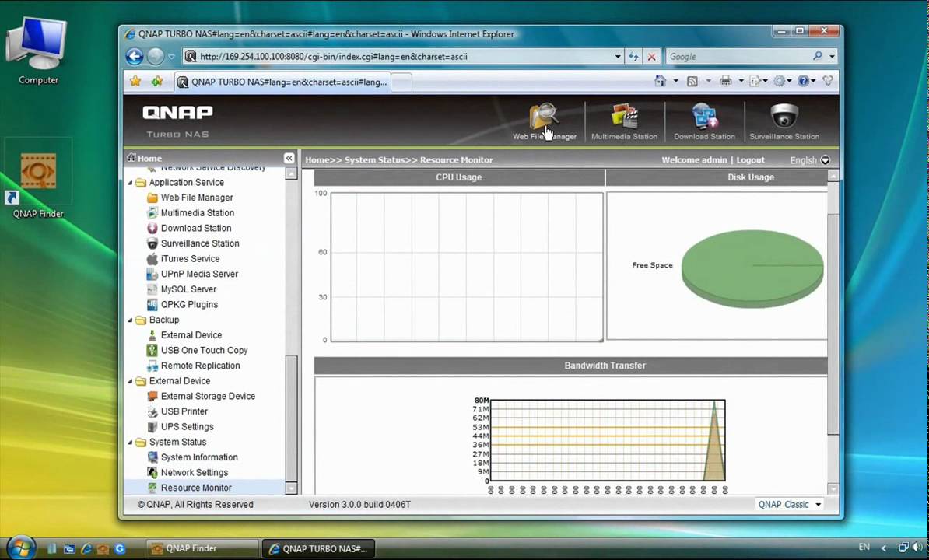Click the volume icon in system tray
This screenshot has height=560, width=929.
(x=918, y=547)
